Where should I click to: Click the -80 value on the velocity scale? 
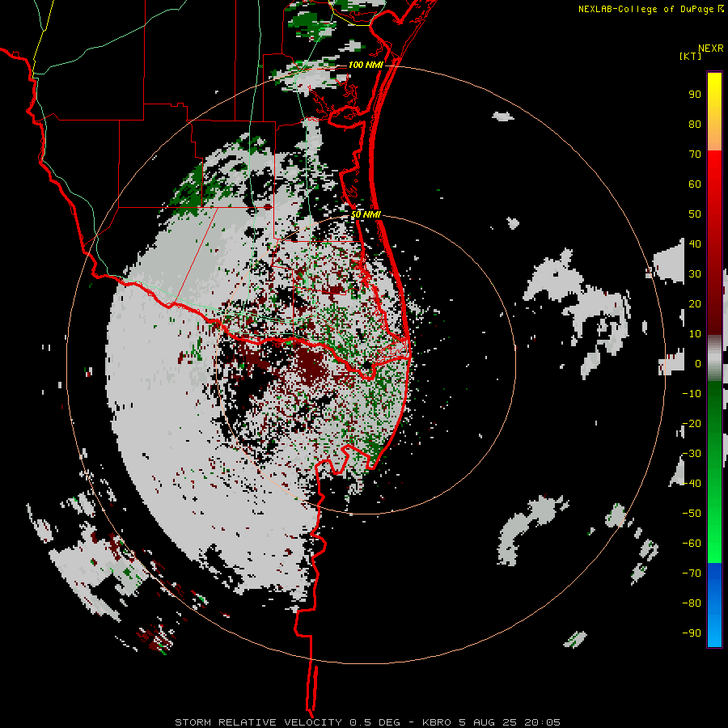point(692,603)
